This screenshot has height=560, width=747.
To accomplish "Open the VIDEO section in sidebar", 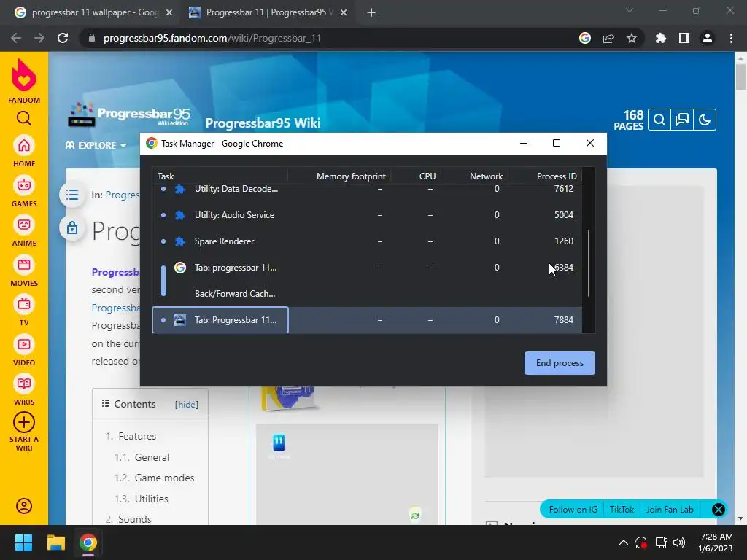I will [24, 351].
